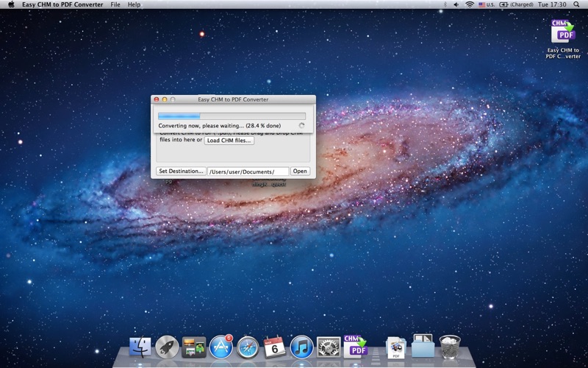
Task: Open the U.S. input source menu
Action: tap(487, 4)
